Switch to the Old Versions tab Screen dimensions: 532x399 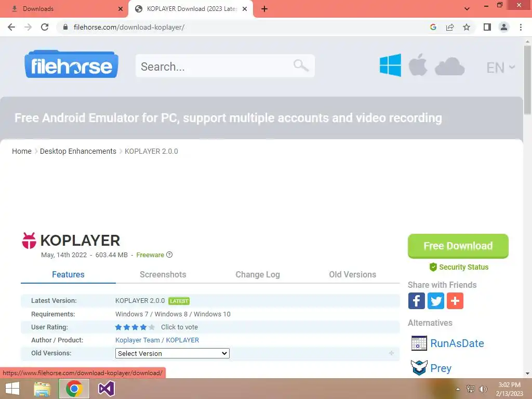pos(353,274)
